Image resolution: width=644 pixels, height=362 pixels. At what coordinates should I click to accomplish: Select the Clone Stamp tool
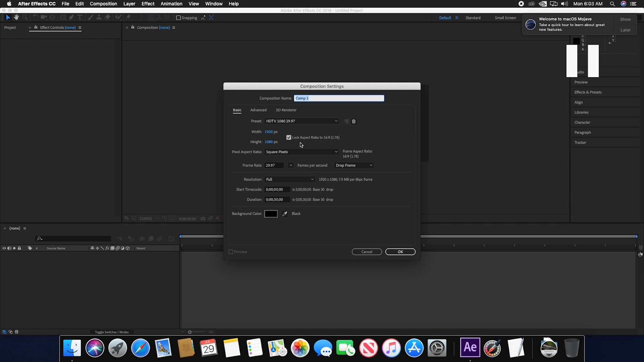point(99,17)
